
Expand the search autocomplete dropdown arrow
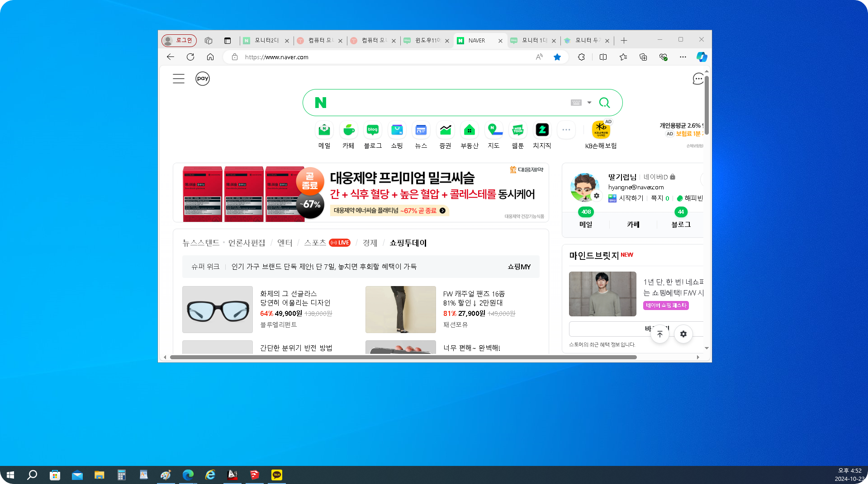(x=589, y=103)
